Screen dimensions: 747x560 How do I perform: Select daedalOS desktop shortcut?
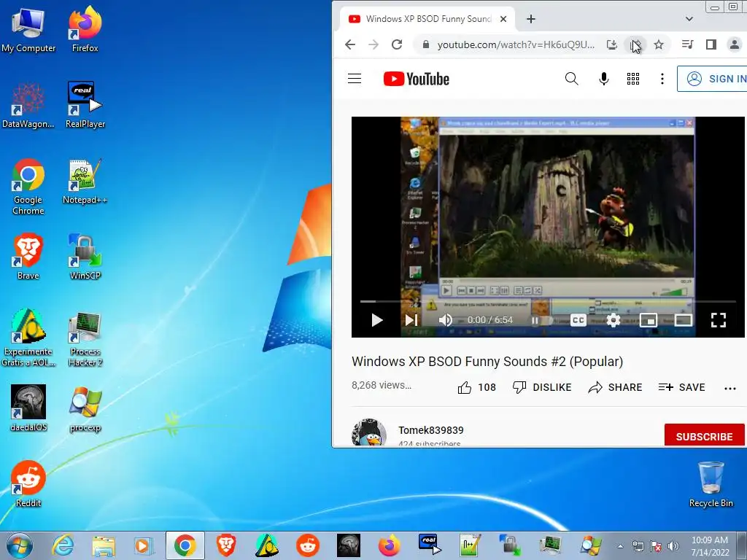pyautogui.click(x=28, y=408)
